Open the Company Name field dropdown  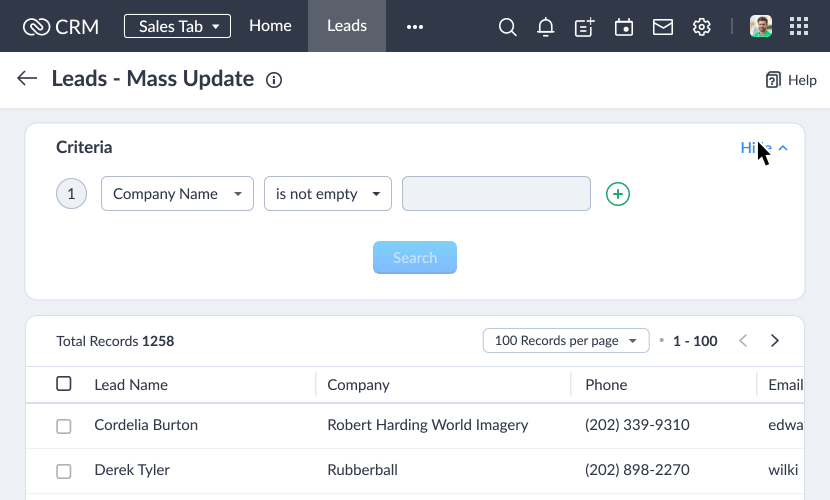(177, 194)
